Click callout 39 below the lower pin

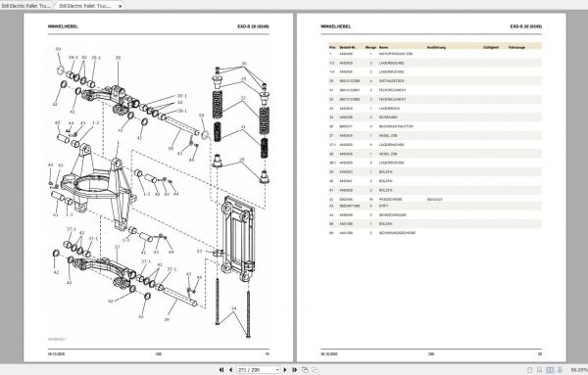[167, 319]
